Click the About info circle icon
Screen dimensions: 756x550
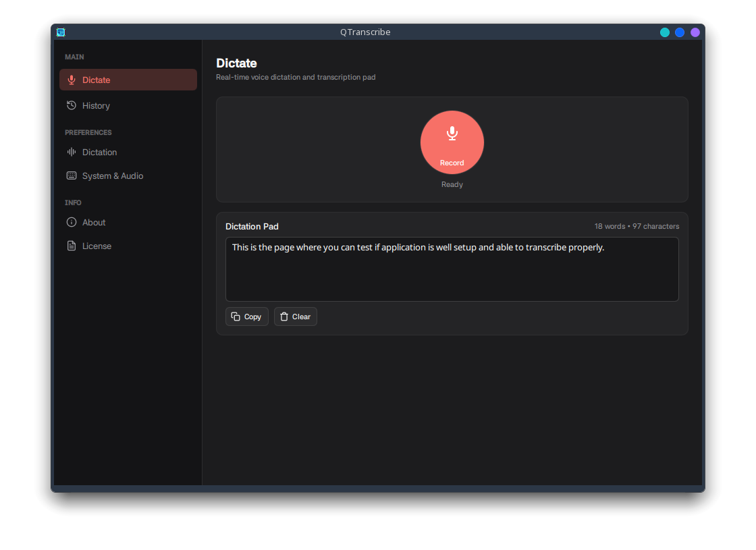click(x=72, y=222)
